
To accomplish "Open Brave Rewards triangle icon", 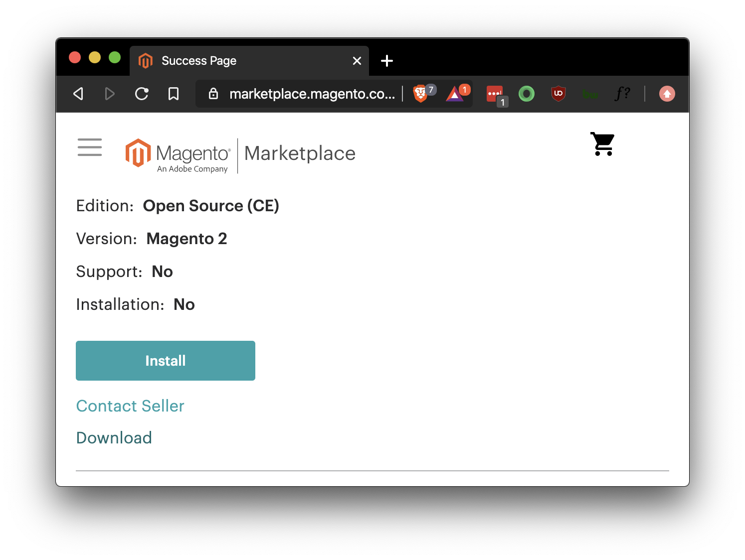I will click(455, 94).
